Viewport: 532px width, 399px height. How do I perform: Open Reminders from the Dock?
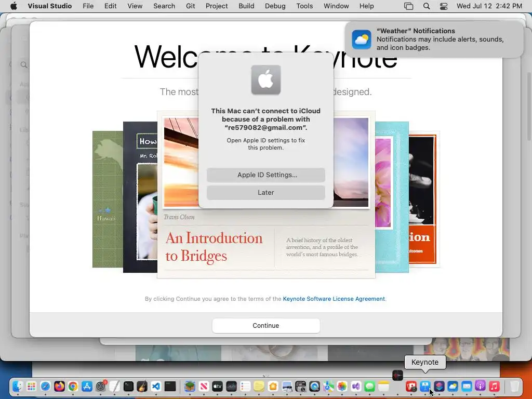[x=245, y=386]
